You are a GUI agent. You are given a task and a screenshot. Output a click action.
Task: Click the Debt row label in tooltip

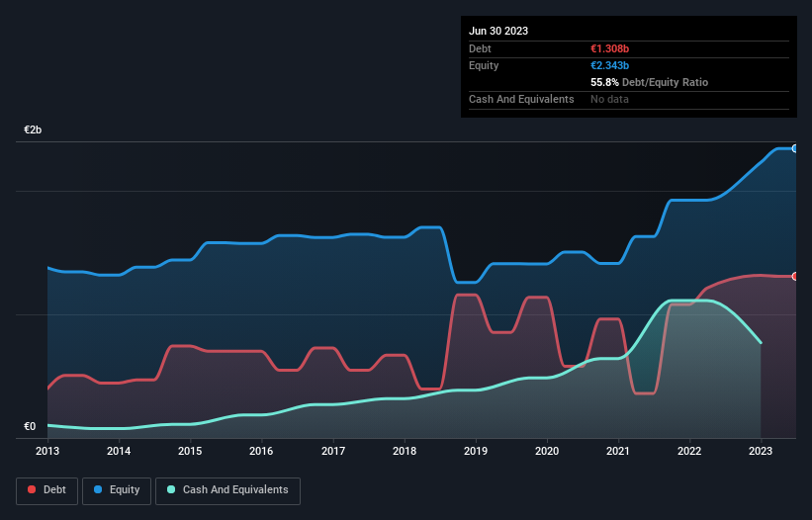click(480, 48)
